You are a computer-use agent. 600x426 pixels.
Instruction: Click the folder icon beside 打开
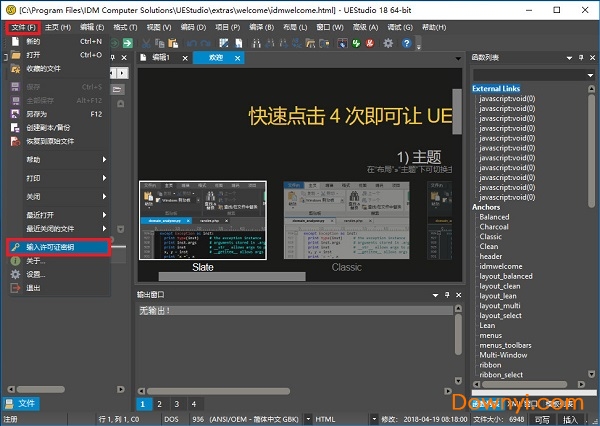15,55
